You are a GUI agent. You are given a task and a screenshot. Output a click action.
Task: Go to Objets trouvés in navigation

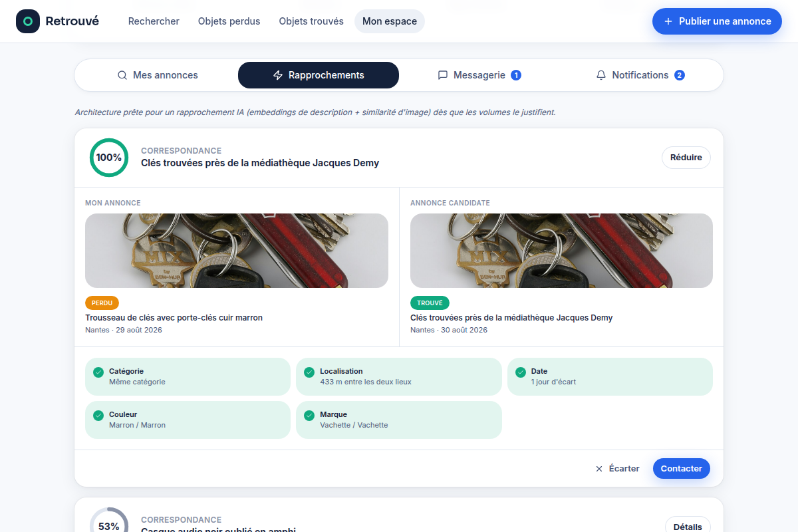click(311, 21)
